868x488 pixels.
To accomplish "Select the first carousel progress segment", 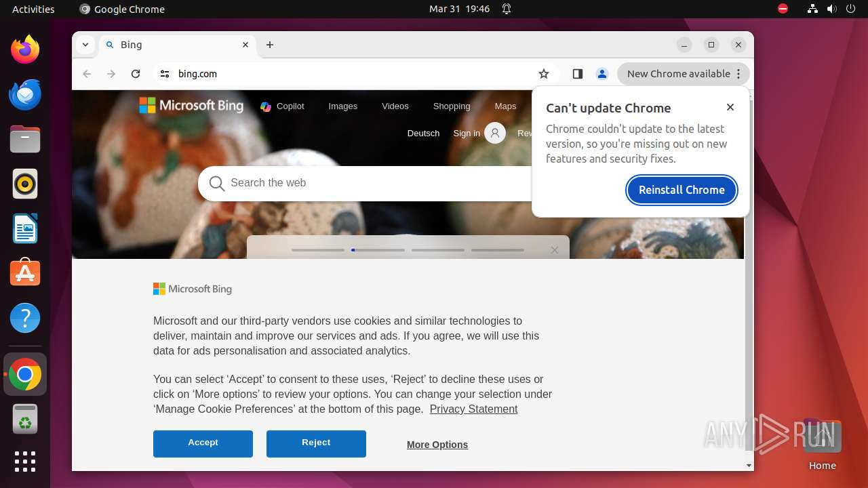I will click(318, 250).
